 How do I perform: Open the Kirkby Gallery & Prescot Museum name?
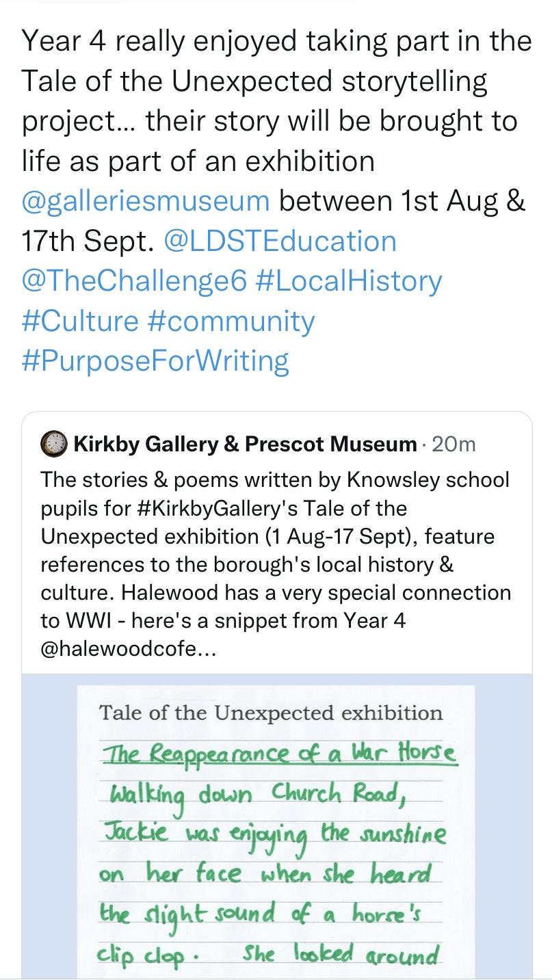(x=244, y=445)
